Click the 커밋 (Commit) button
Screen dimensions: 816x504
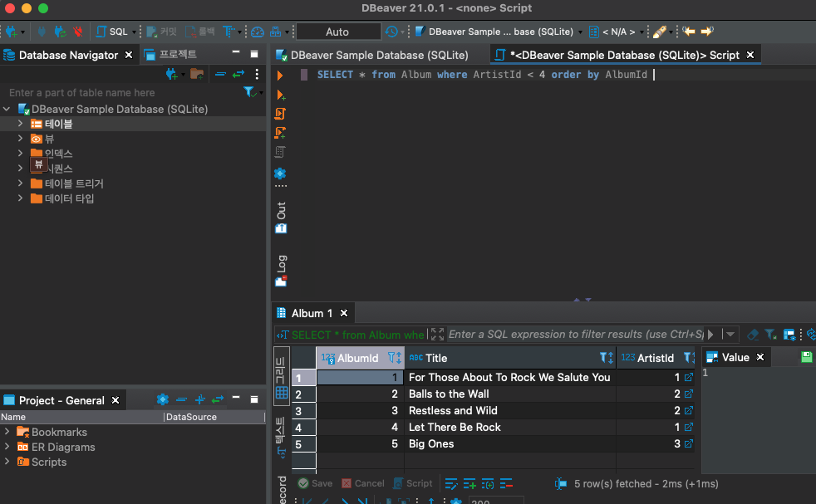[x=162, y=32]
